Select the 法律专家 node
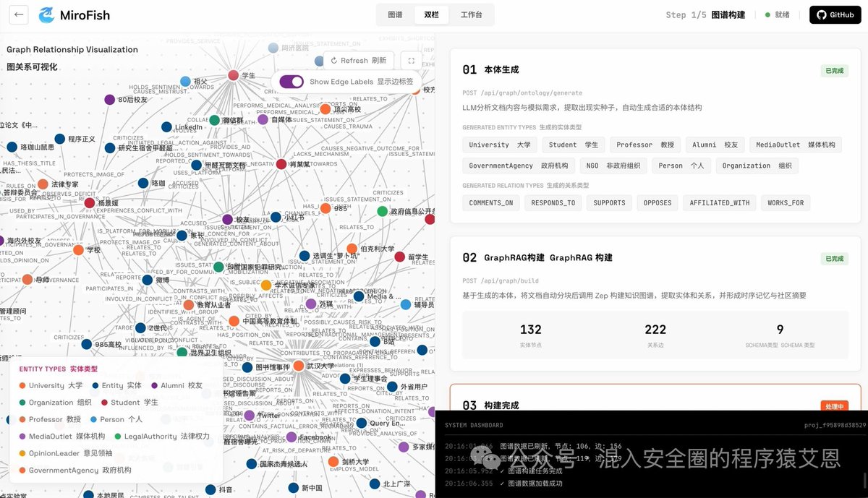Viewport: 868px width, 498px height. [x=43, y=184]
